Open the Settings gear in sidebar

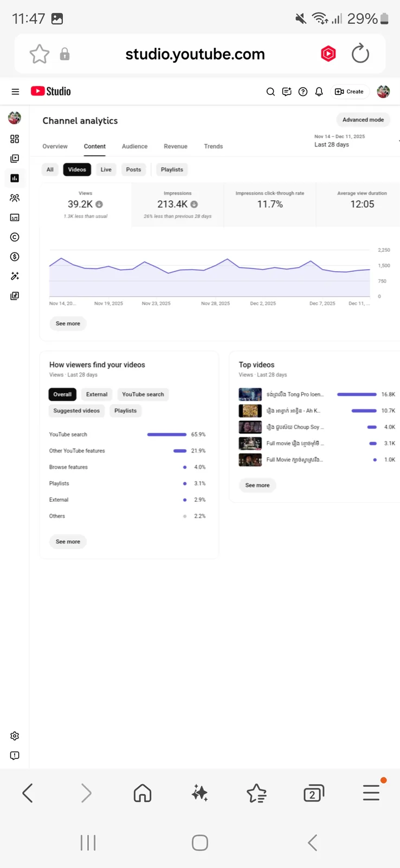tap(15, 736)
